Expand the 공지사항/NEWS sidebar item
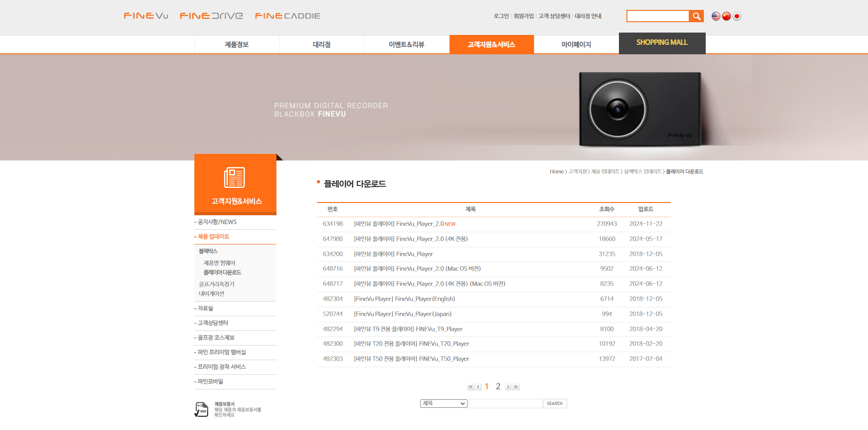The width and height of the screenshot is (868, 430). pyautogui.click(x=217, y=222)
